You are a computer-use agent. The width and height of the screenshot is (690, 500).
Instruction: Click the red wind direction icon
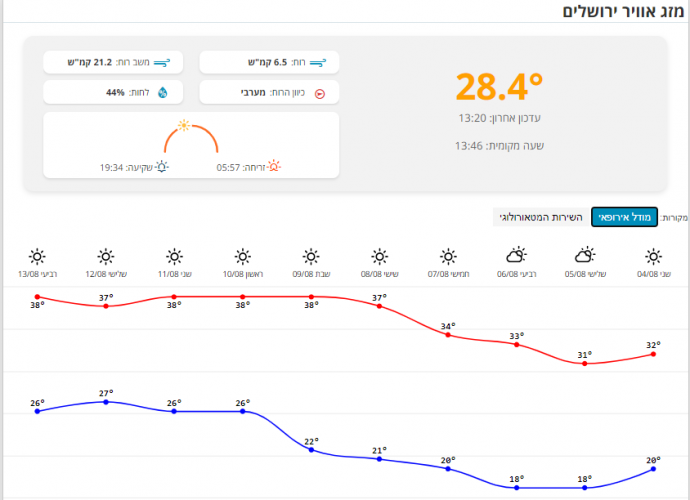click(320, 93)
